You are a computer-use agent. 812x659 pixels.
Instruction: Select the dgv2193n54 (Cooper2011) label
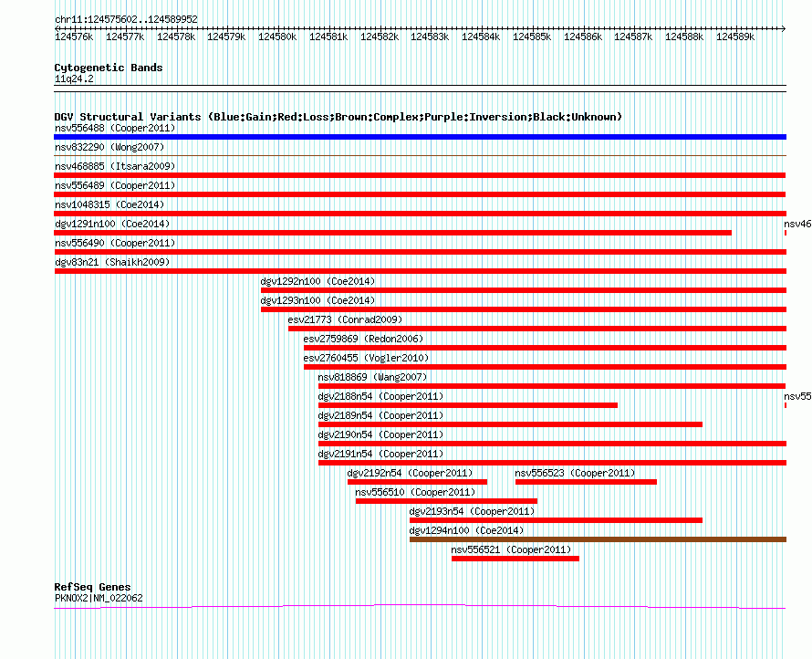point(472,511)
